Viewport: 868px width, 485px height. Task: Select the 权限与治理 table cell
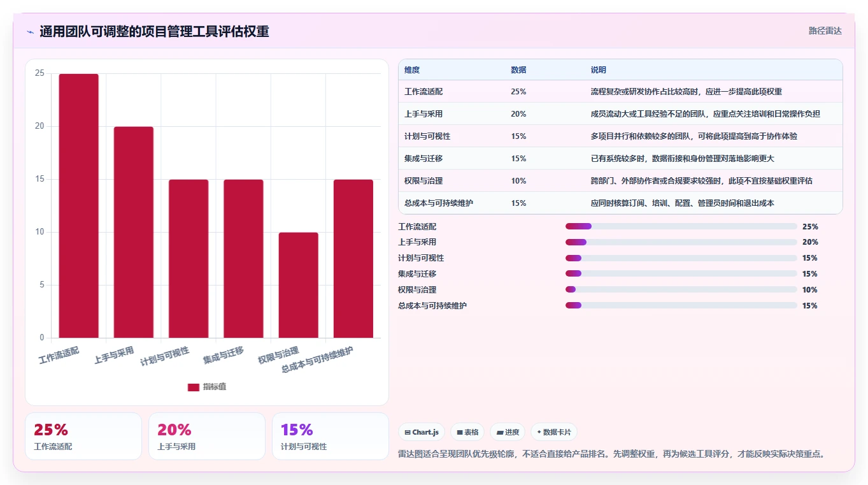452,181
